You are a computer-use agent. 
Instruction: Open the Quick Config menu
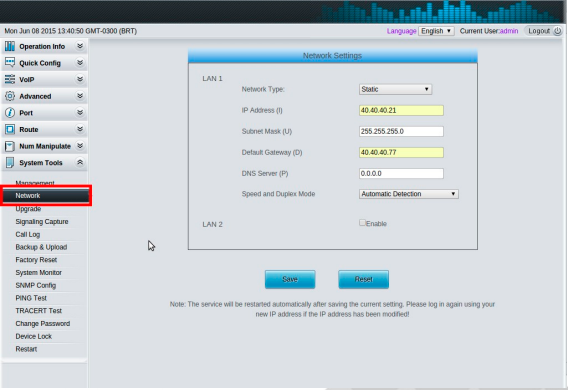coord(40,63)
